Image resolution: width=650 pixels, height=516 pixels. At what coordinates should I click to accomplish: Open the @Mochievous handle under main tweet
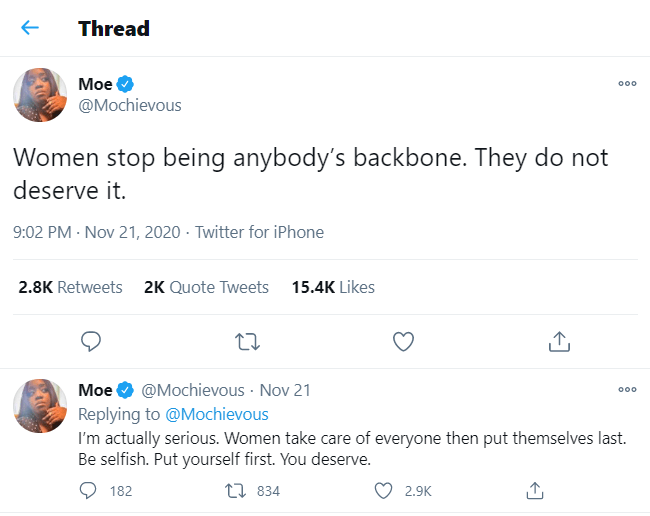[x=129, y=106]
